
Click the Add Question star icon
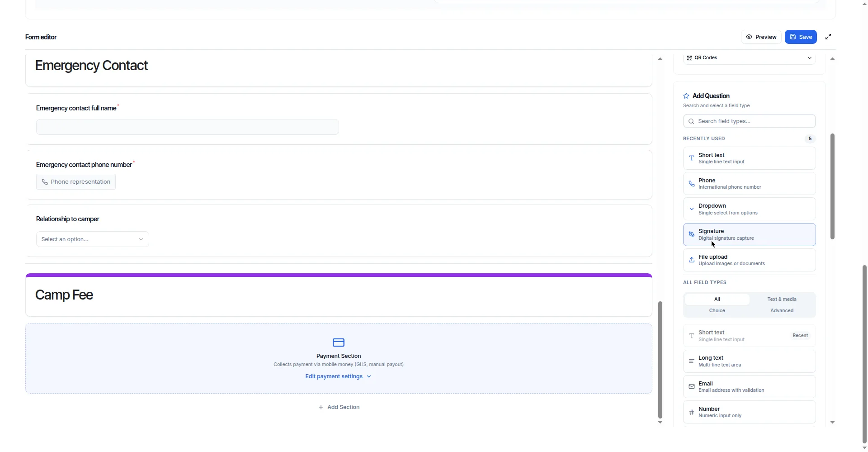click(686, 96)
